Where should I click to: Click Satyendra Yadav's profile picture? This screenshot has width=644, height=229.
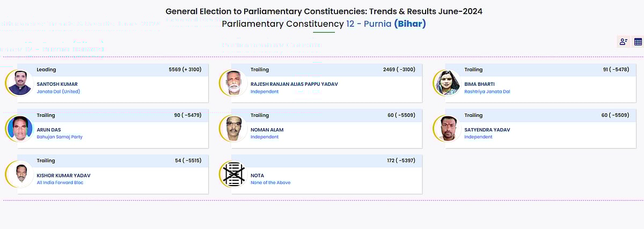(448, 129)
